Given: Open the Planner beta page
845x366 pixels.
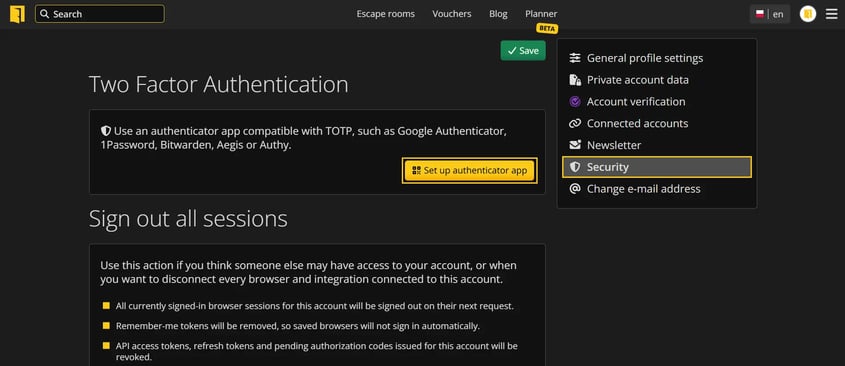Looking at the screenshot, I should coord(541,14).
